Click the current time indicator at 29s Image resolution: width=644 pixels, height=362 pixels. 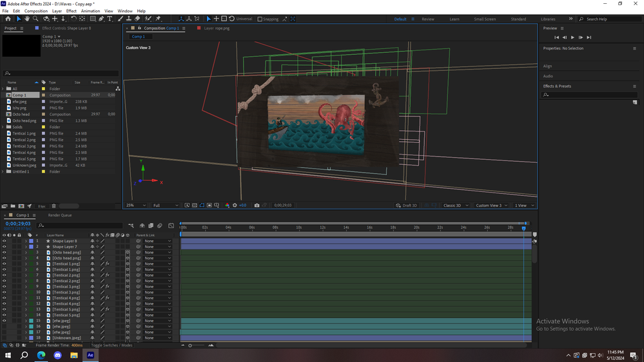[x=523, y=228]
